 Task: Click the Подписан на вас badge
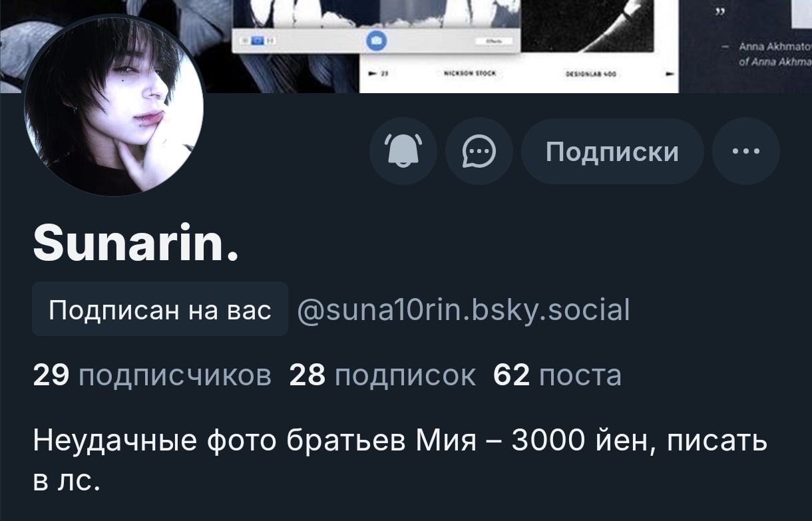(160, 309)
